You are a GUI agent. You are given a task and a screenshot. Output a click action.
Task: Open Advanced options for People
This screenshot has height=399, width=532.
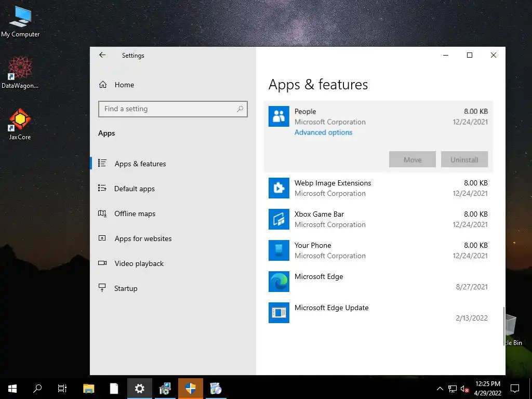click(x=323, y=132)
